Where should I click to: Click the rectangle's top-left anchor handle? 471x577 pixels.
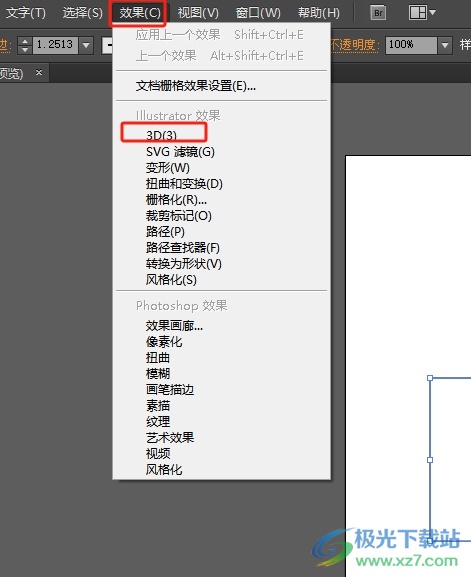(x=430, y=378)
